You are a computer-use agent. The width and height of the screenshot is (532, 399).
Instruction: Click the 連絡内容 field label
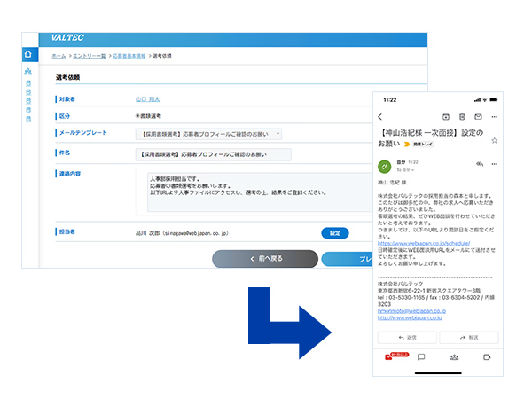click(x=70, y=174)
